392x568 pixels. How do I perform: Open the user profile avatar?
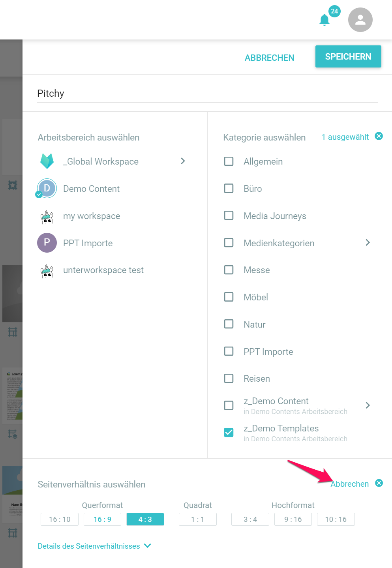360,20
